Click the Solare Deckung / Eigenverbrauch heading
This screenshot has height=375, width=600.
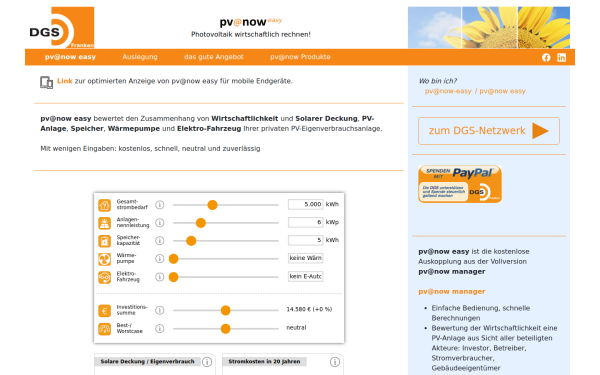click(x=147, y=362)
